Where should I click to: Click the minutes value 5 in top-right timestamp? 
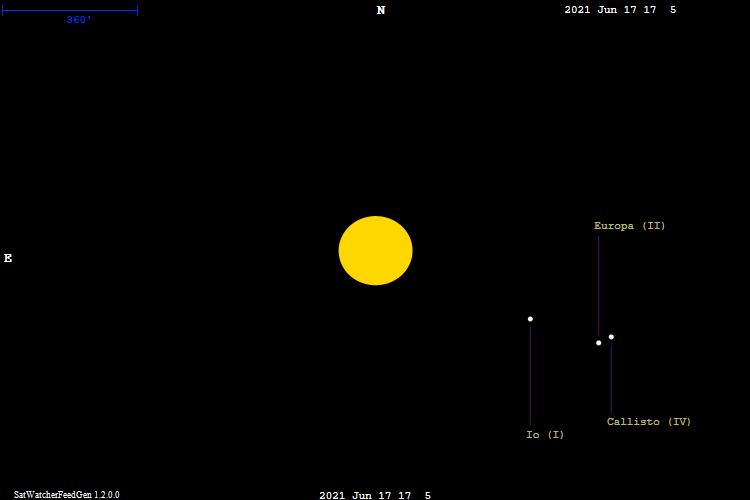(x=673, y=10)
